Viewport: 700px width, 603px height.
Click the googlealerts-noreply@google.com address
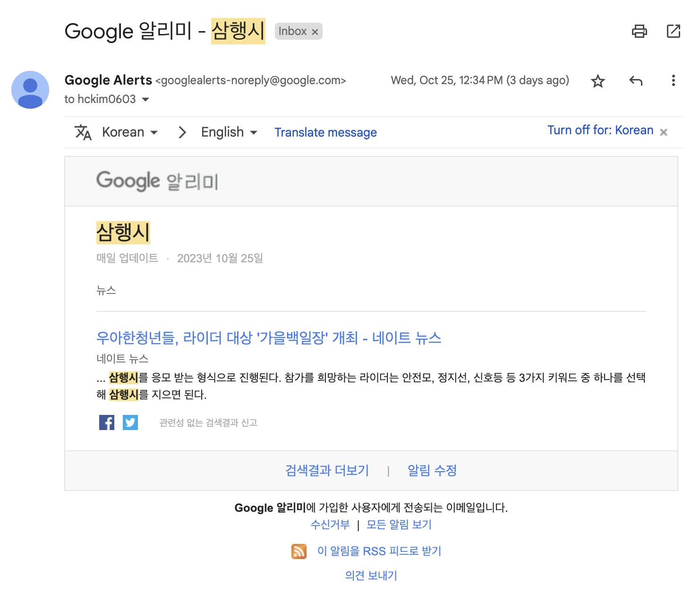point(251,81)
